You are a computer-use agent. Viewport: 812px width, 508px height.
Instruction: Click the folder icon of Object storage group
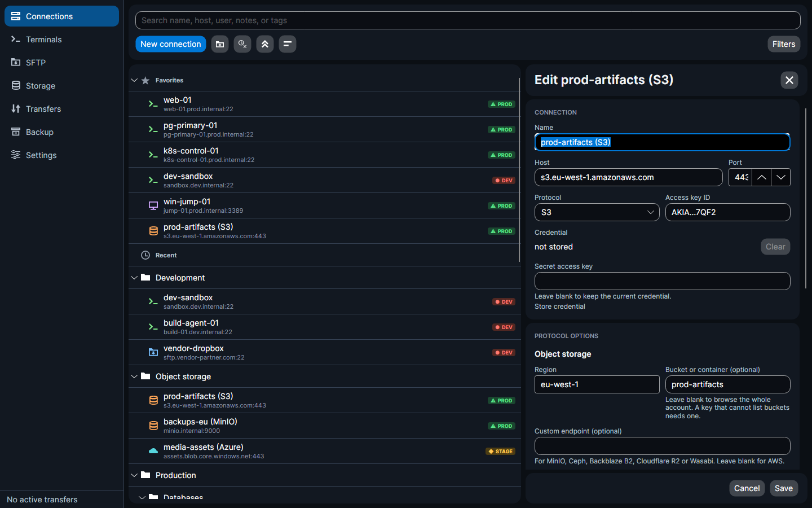[x=145, y=376]
